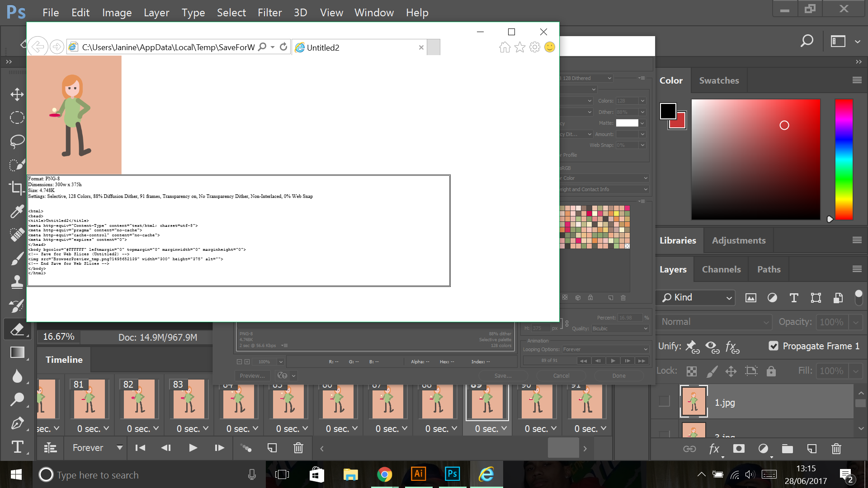Open the Normal blend mode dropdown
The image size is (868, 488).
[x=713, y=322]
